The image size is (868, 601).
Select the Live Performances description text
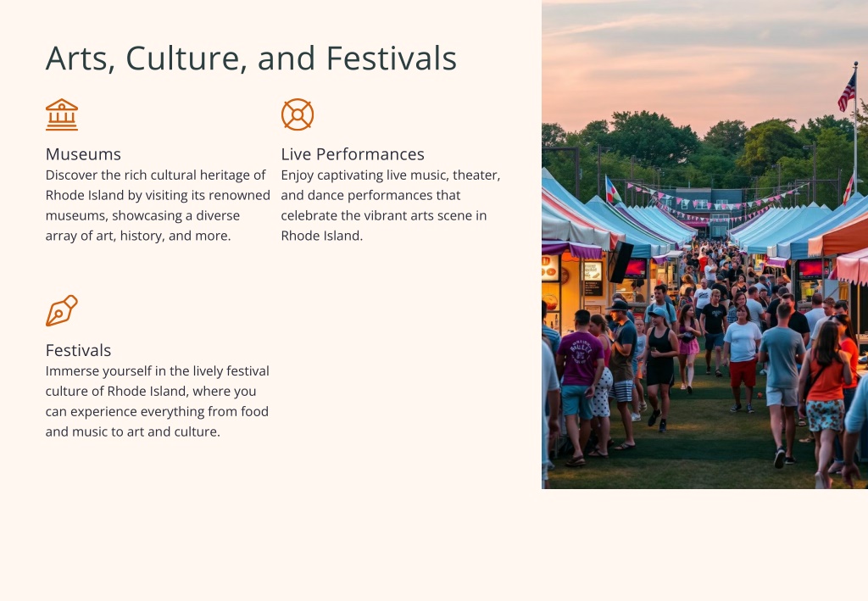(x=390, y=205)
